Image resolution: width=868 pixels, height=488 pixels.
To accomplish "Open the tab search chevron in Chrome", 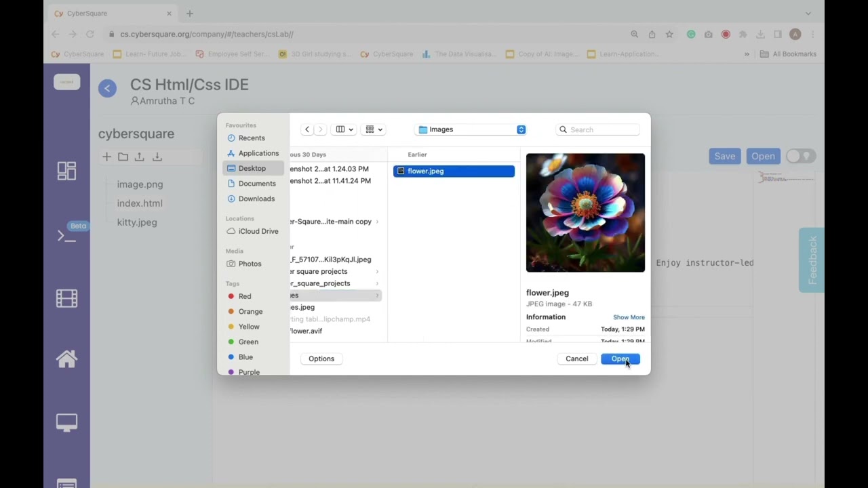I will [808, 14].
